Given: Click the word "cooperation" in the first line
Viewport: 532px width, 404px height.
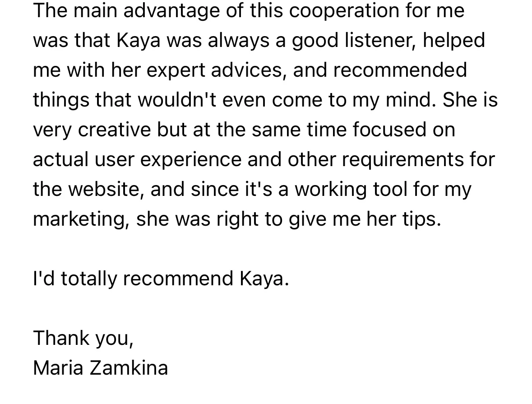Looking at the screenshot, I should tap(344, 11).
